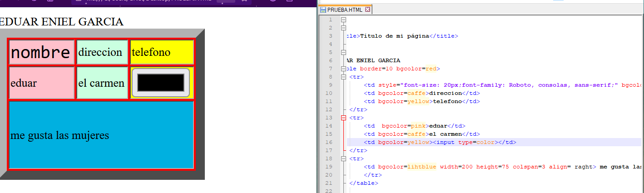Click the 'el carmen' table cell

pyautogui.click(x=102, y=83)
